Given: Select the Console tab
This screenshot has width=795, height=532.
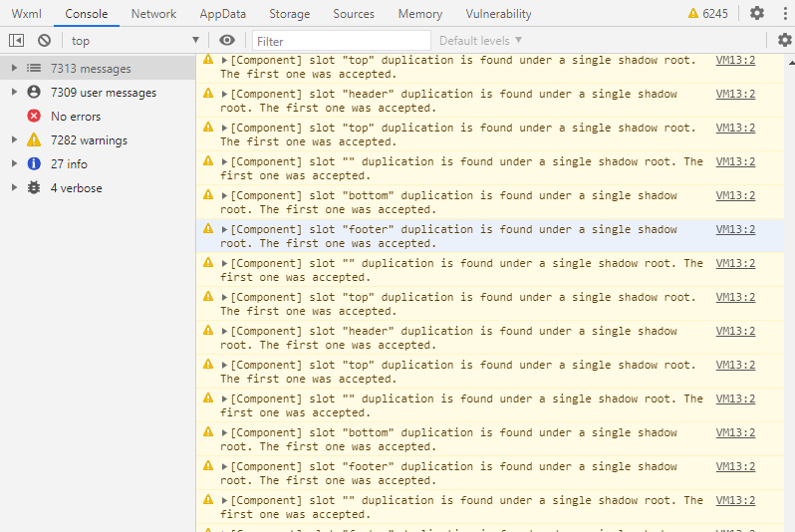Looking at the screenshot, I should click(x=87, y=14).
